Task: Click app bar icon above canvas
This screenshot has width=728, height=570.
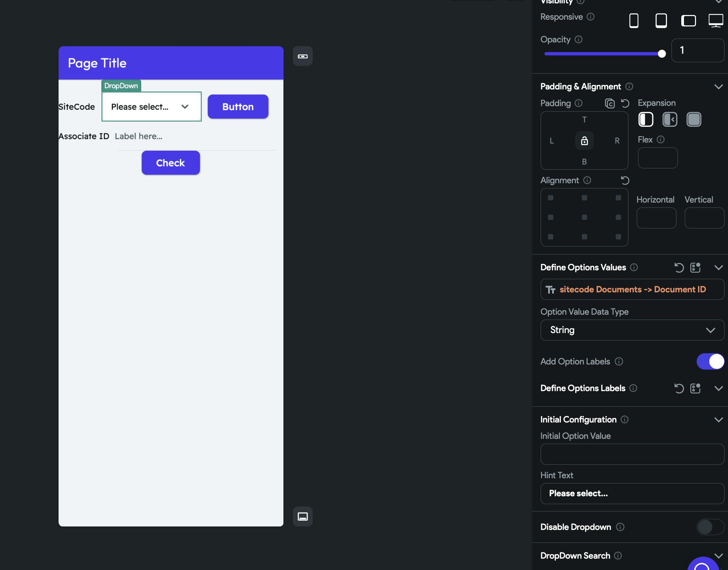Action: [303, 56]
